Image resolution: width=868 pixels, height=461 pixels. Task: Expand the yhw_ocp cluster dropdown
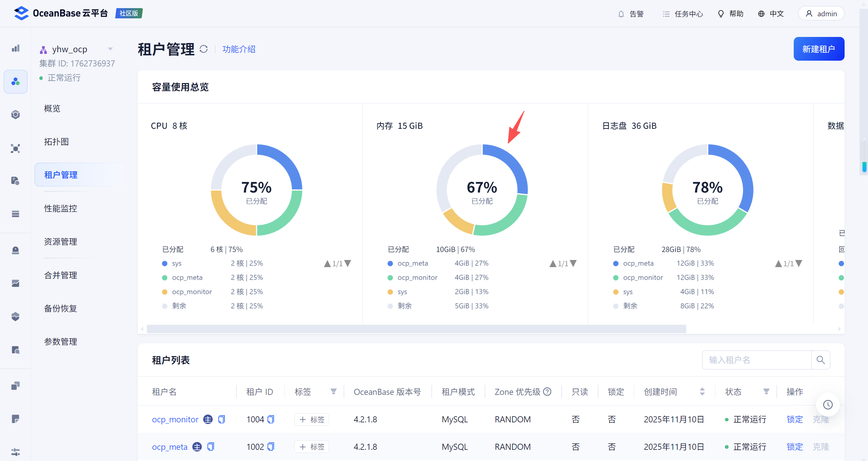pos(110,49)
